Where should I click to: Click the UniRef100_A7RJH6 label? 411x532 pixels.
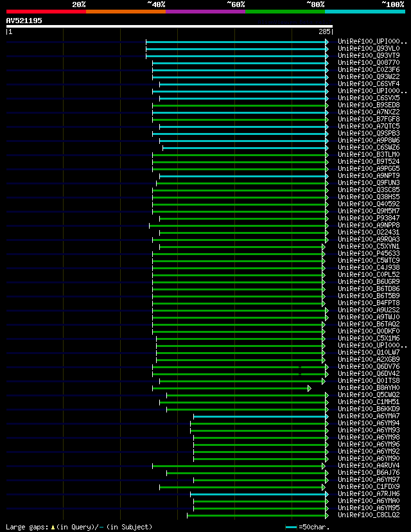tap(369, 493)
